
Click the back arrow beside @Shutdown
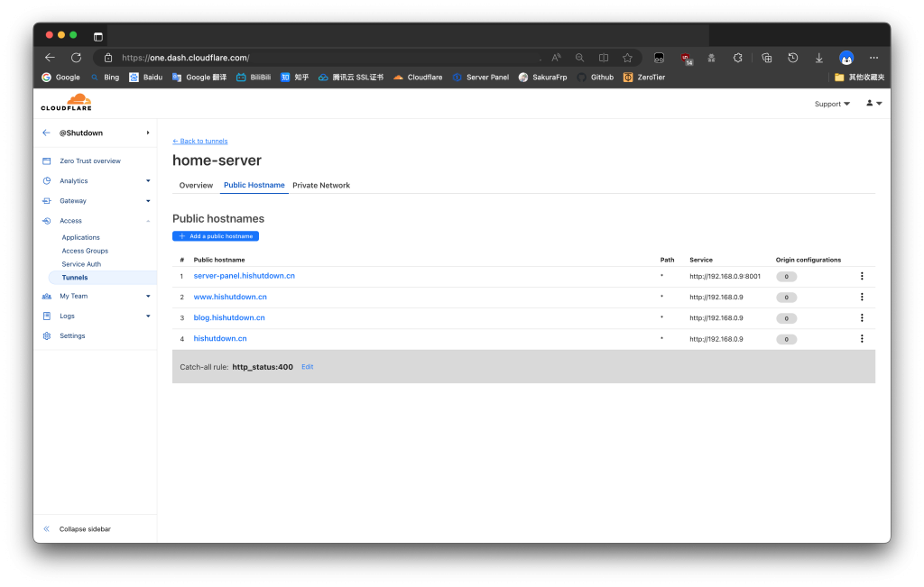click(47, 133)
